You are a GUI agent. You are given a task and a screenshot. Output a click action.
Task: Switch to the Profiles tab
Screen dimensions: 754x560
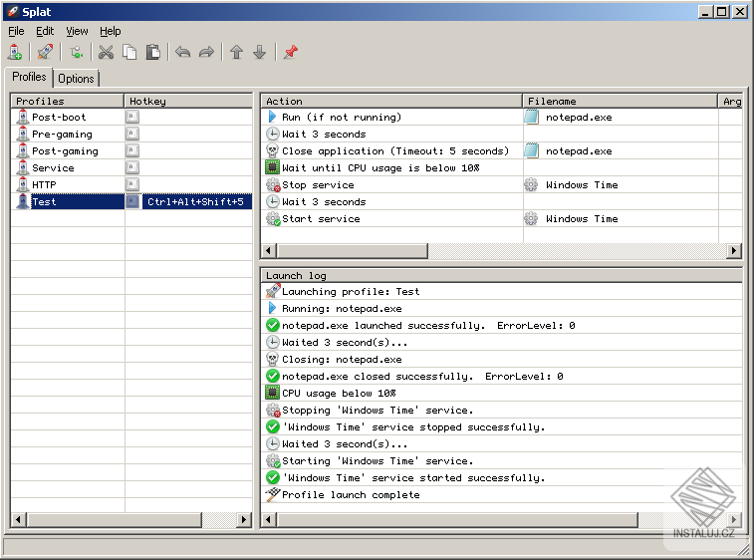point(29,77)
